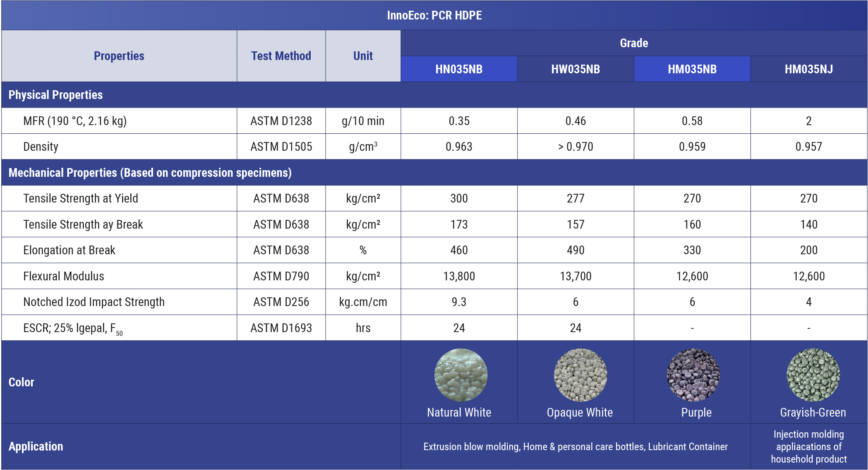This screenshot has height=470, width=868.
Task: Click the Grade header cell
Action: coord(634,43)
